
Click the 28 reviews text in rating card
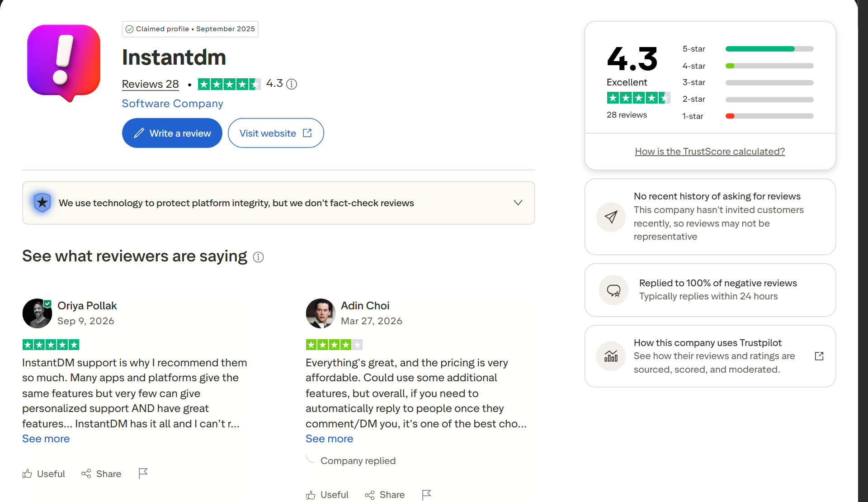627,115
